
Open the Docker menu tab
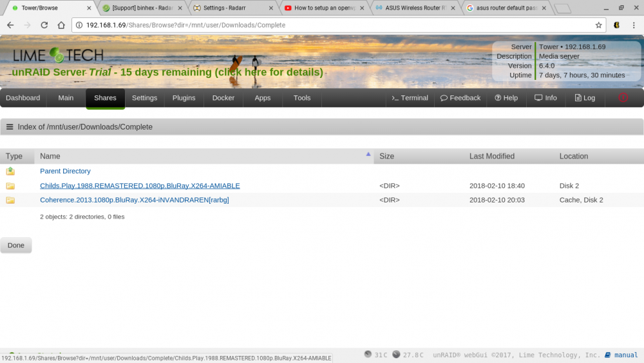click(x=223, y=98)
